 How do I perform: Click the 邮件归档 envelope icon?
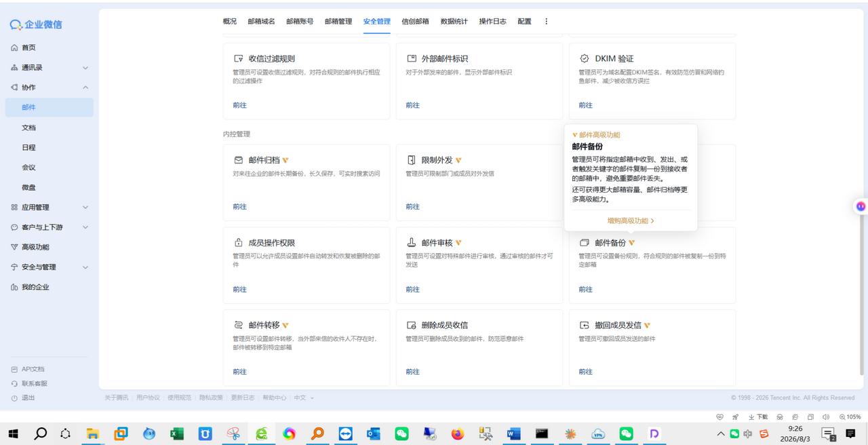coord(238,160)
